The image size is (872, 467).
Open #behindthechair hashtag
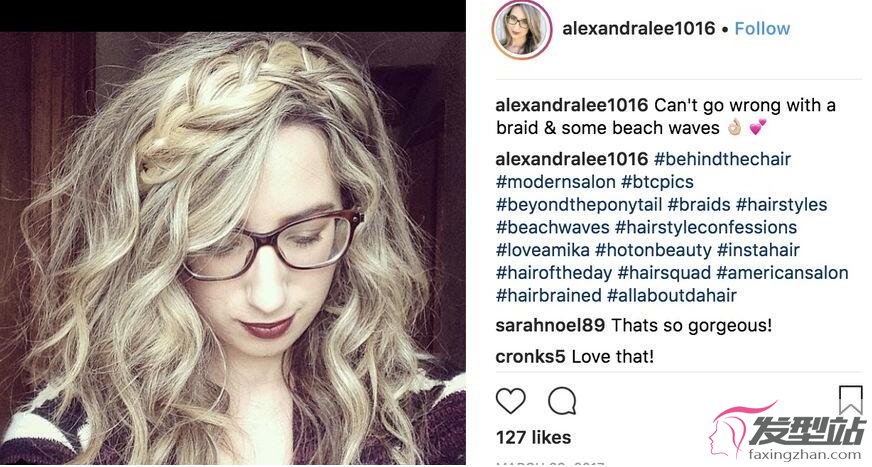[x=722, y=159]
